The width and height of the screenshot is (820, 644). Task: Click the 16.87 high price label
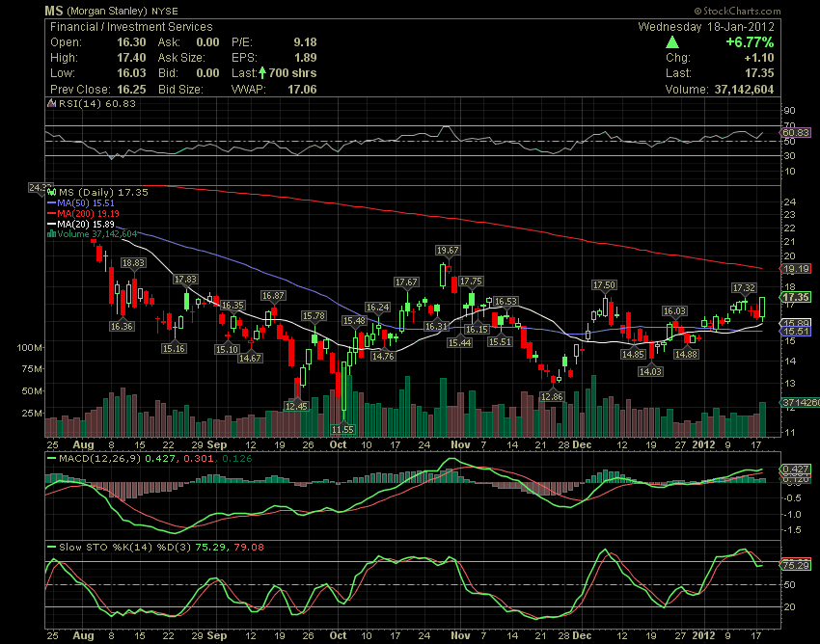coord(273,296)
